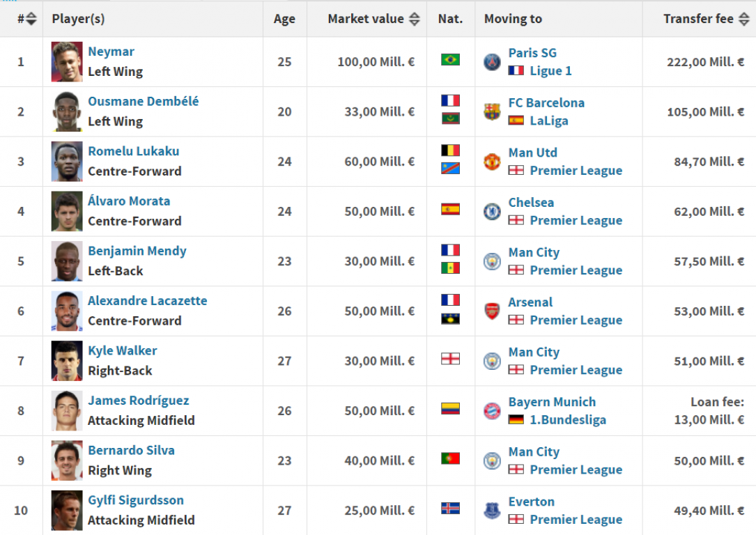Sort by Transfer fee column arrows
The height and width of the screenshot is (535, 756).
(744, 20)
